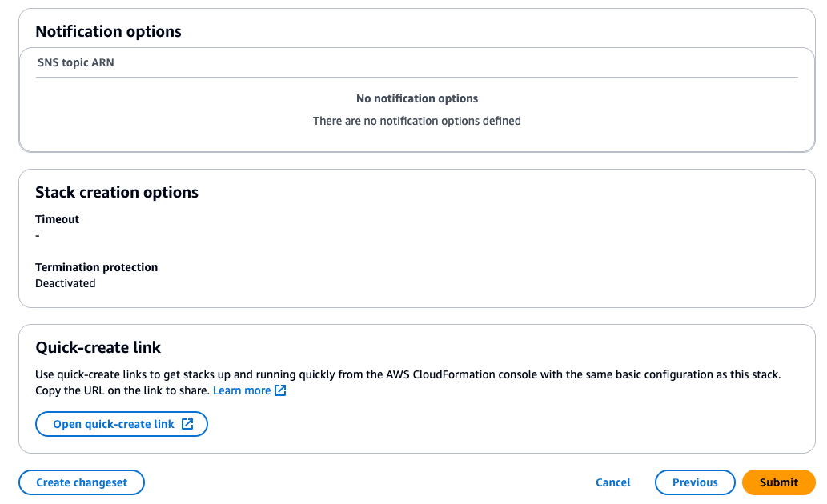Select the Timeout label text
Image resolution: width=827 pixels, height=504 pixels.
pos(57,218)
